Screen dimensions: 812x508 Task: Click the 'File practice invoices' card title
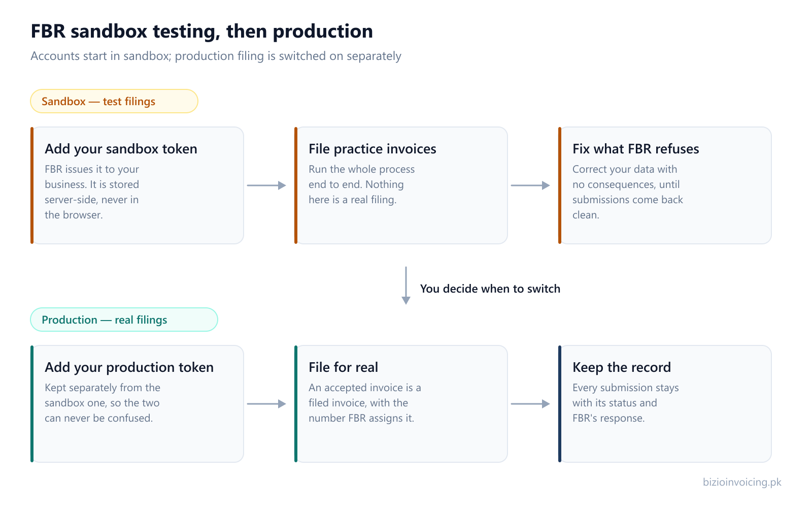[x=373, y=149]
